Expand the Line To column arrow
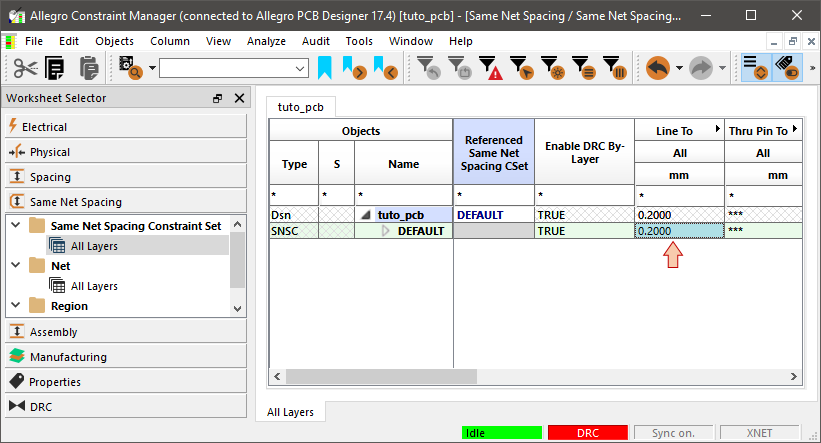821x443 pixels. pos(718,129)
